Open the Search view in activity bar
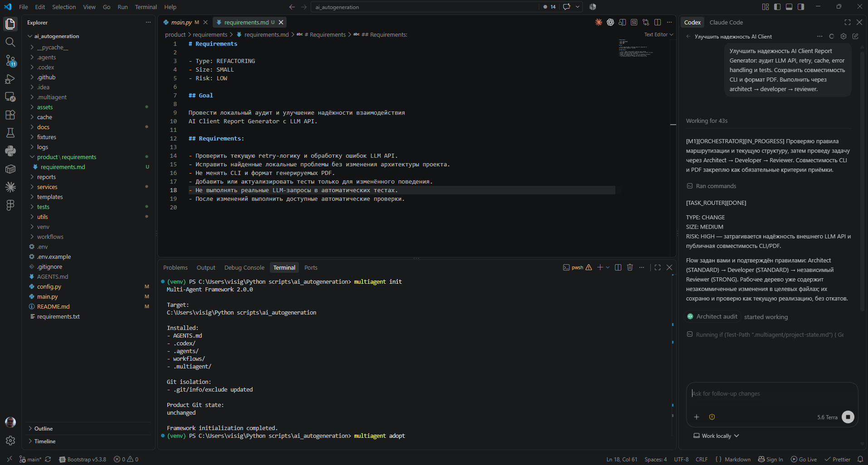 10,42
